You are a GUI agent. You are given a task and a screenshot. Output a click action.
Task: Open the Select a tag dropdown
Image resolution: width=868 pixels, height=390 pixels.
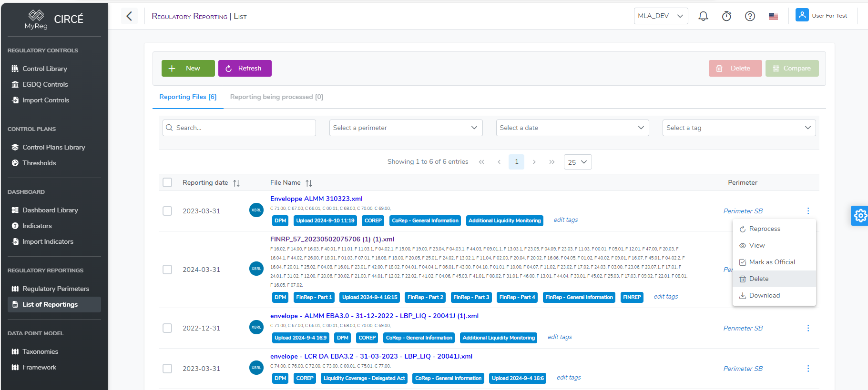[738, 128]
